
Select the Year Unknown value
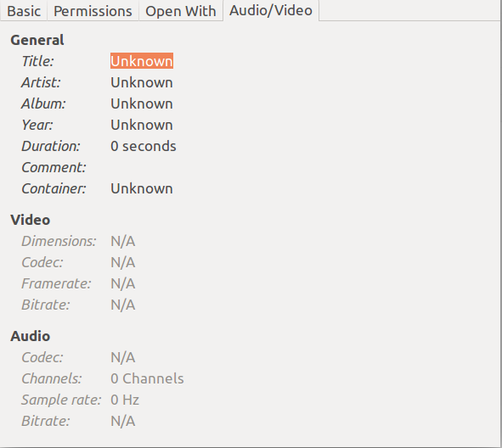(x=142, y=125)
